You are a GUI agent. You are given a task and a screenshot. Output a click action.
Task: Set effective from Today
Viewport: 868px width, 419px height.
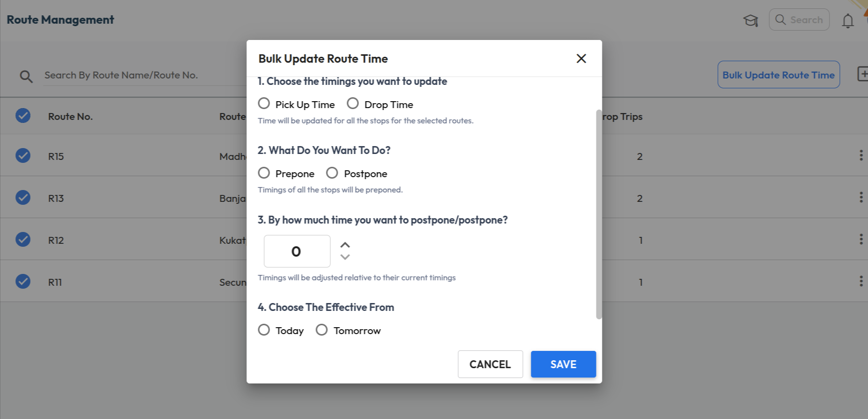pos(264,330)
